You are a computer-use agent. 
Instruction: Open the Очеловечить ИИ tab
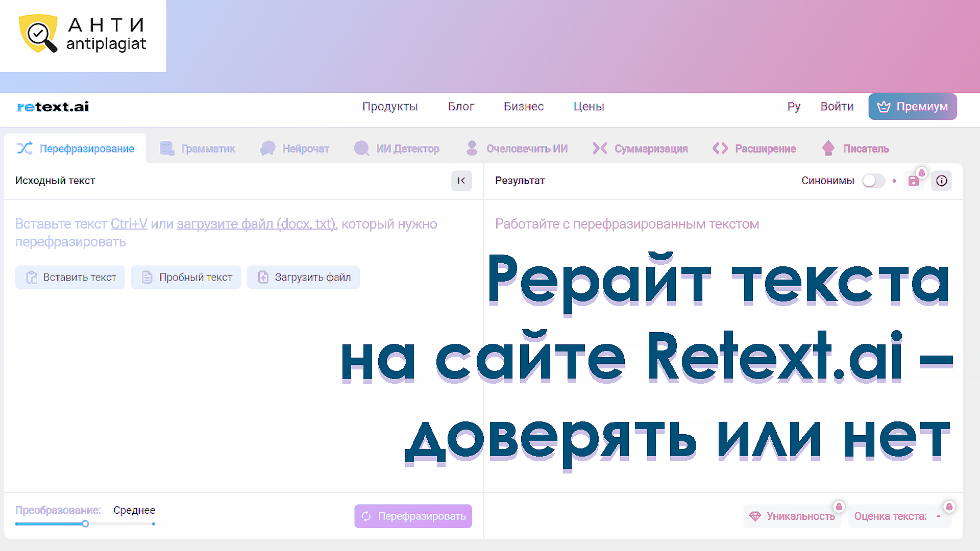[517, 148]
